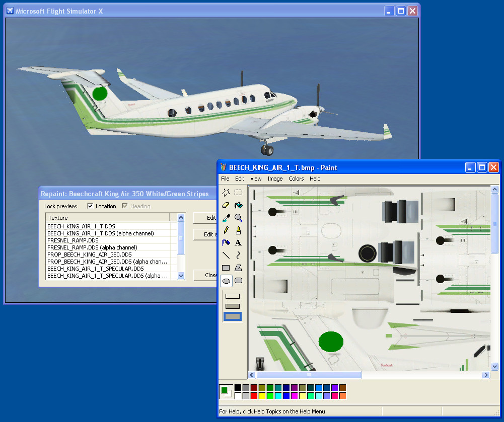504x422 pixels.
Task: Click Paint horizontal scroll right arrow
Action: pos(486,375)
